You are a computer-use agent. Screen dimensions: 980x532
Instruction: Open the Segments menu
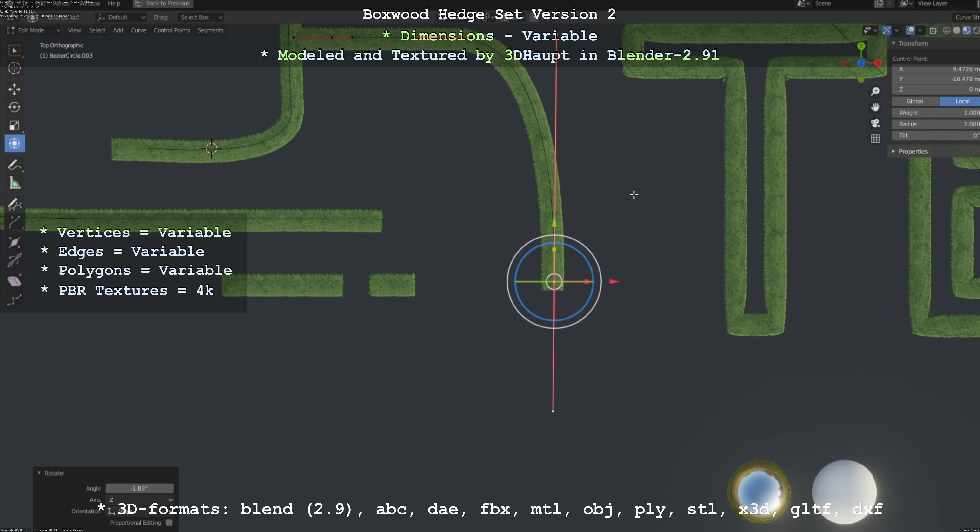point(210,30)
